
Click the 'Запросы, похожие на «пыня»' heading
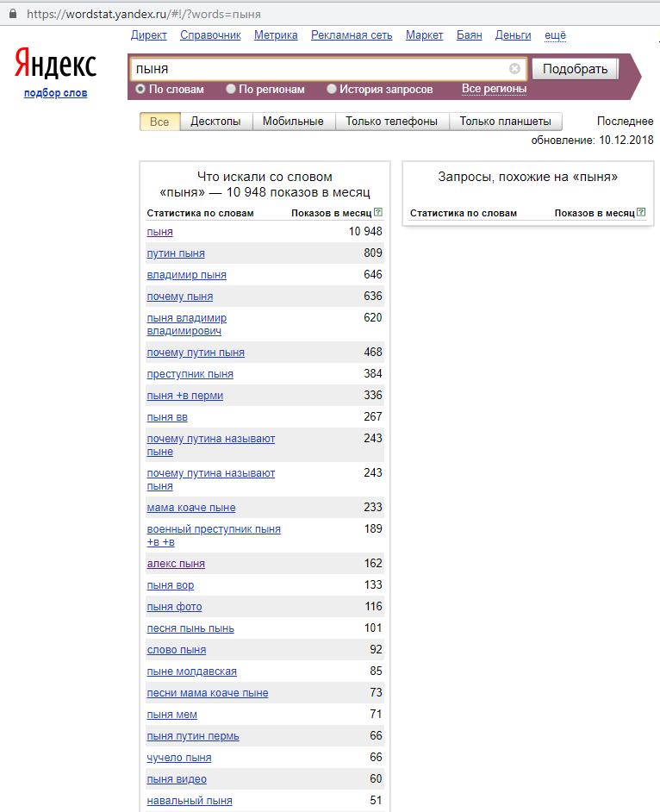pos(528,177)
